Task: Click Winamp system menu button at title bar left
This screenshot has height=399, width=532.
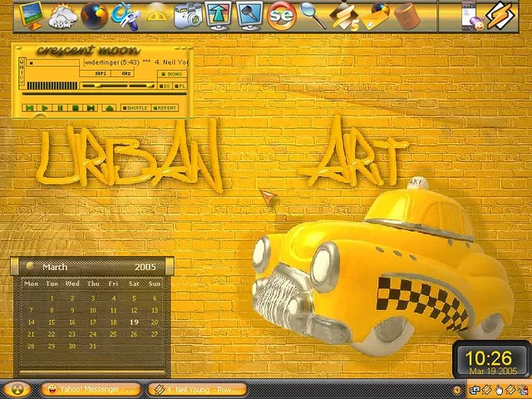Action: 19,48
